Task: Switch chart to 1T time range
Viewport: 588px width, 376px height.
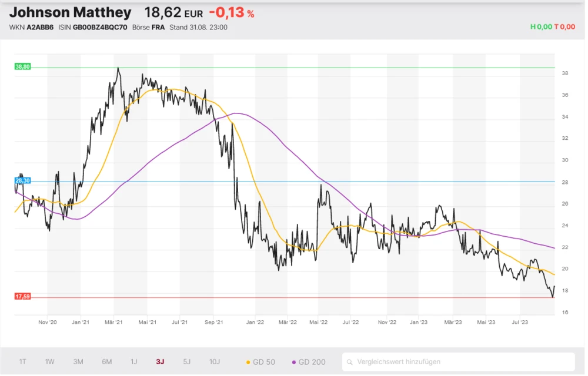Action: click(x=22, y=362)
